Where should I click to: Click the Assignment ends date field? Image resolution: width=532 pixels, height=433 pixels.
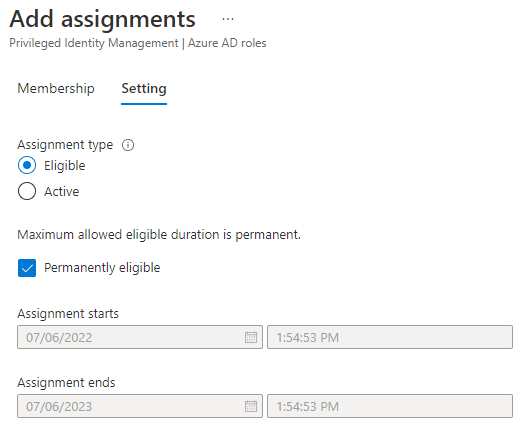coord(140,406)
